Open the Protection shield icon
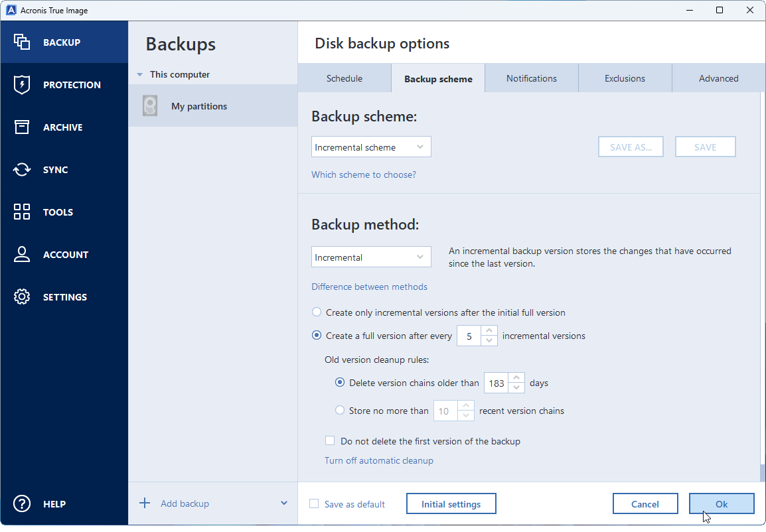The width and height of the screenshot is (766, 532). coord(21,84)
